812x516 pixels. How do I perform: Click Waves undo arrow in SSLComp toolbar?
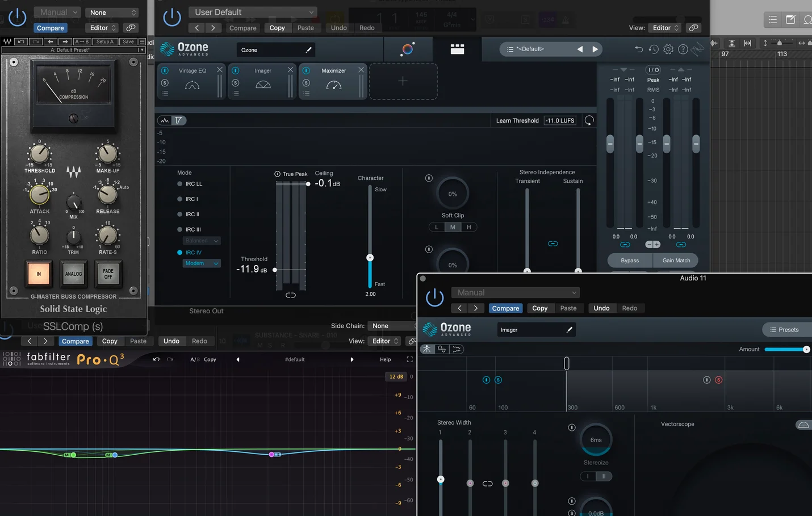click(21, 41)
